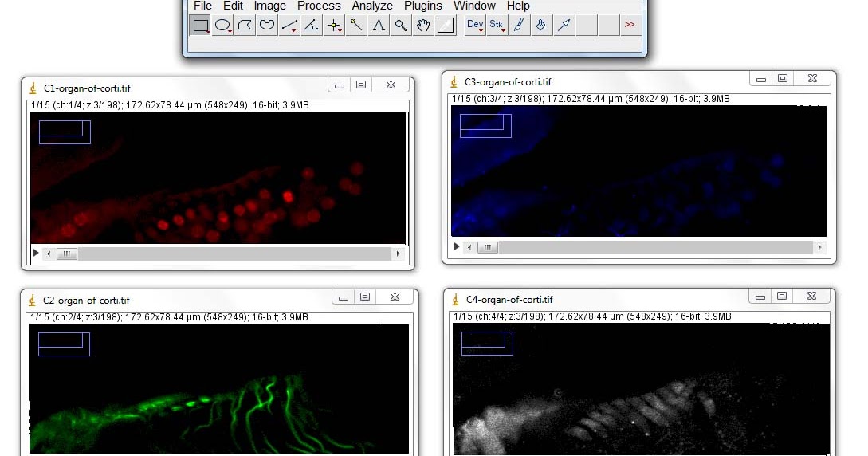Screen dimensions: 868x456
Task: Click the C2 status line reading ch:2/4
Action: (x=169, y=317)
